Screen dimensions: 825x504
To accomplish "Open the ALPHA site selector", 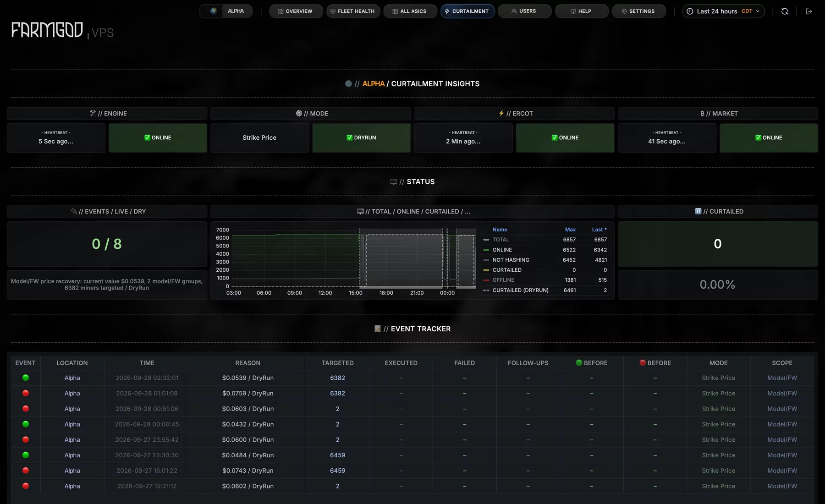I will (x=226, y=11).
